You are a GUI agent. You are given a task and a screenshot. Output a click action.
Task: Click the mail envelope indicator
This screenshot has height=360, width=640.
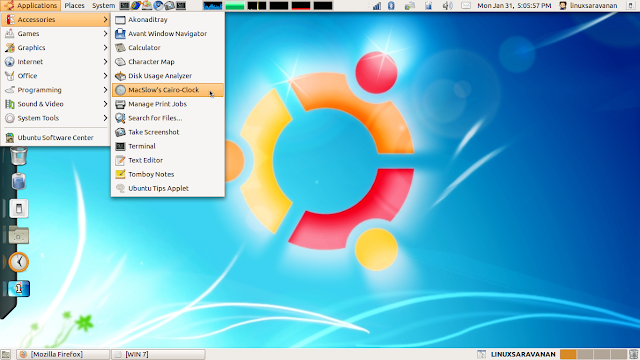tap(466, 6)
